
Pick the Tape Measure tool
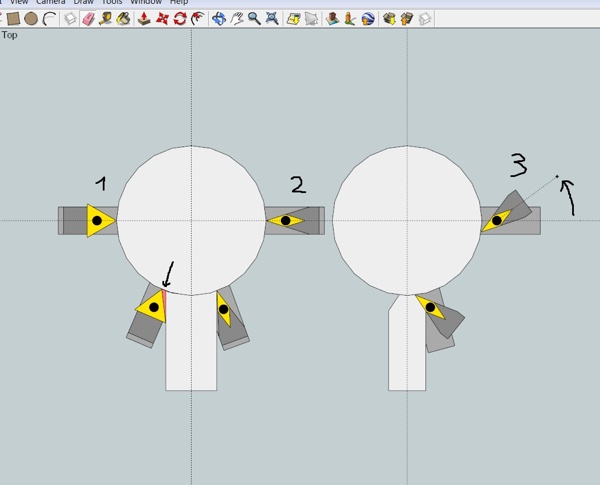(x=106, y=18)
